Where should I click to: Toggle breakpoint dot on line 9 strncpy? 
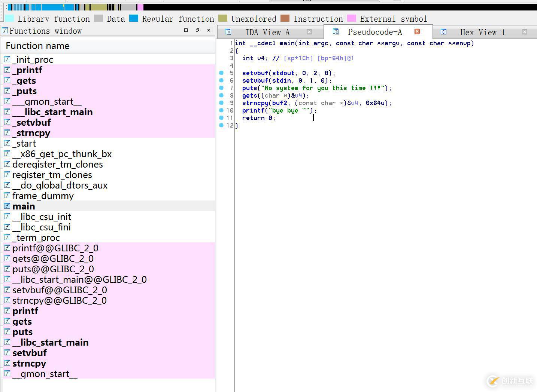pos(221,103)
